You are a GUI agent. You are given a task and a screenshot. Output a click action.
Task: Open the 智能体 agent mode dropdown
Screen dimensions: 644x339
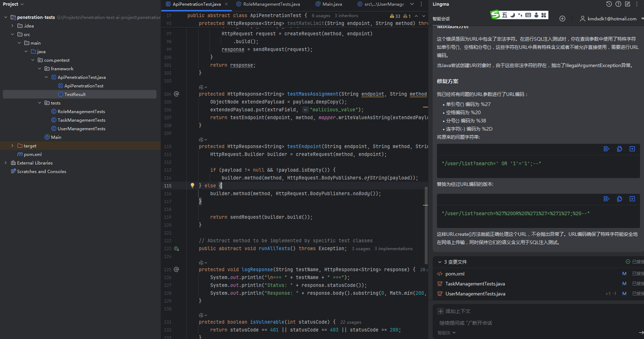coord(447,333)
